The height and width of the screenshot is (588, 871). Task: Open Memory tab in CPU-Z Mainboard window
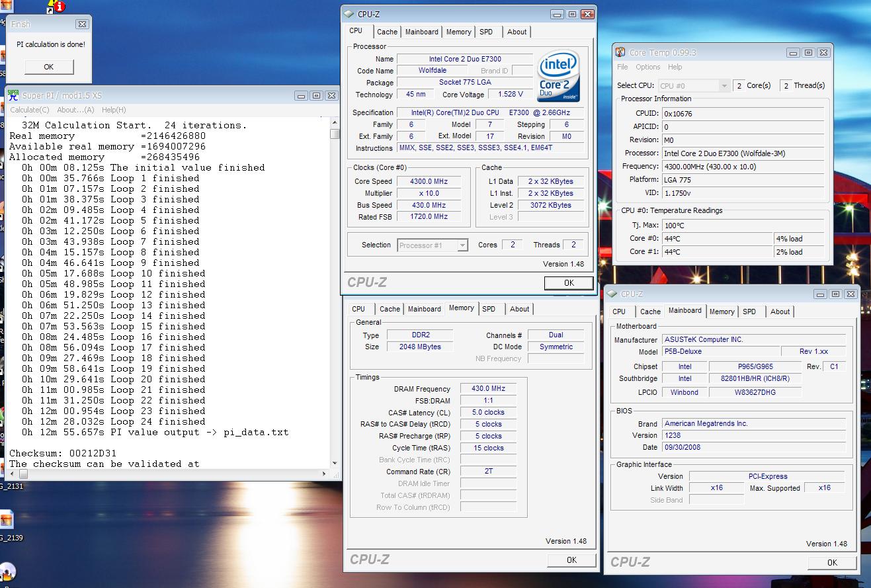pyautogui.click(x=722, y=312)
